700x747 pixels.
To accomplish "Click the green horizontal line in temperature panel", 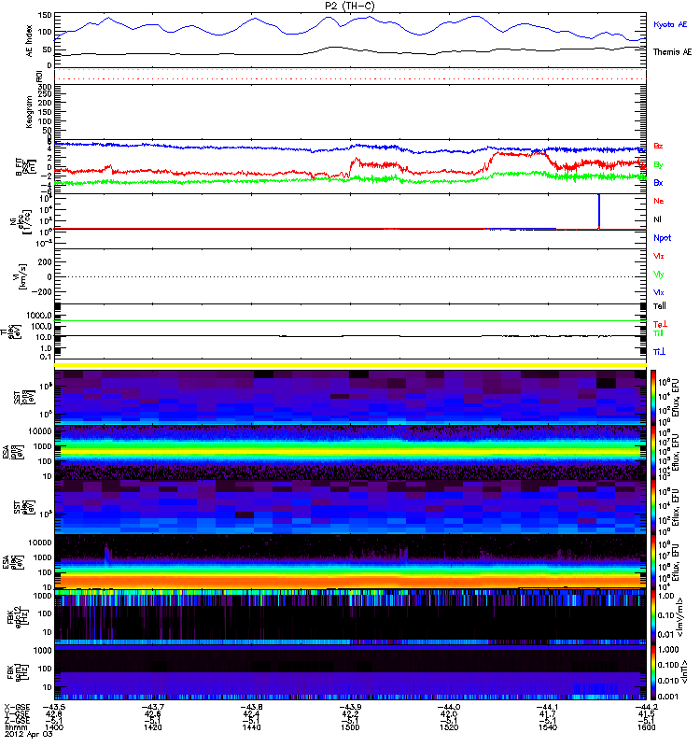I will (350, 320).
